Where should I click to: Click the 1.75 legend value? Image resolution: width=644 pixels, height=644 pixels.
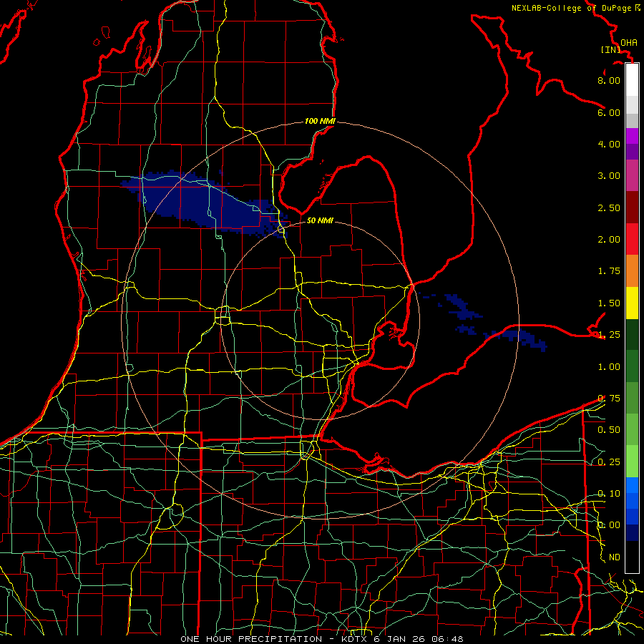point(609,271)
